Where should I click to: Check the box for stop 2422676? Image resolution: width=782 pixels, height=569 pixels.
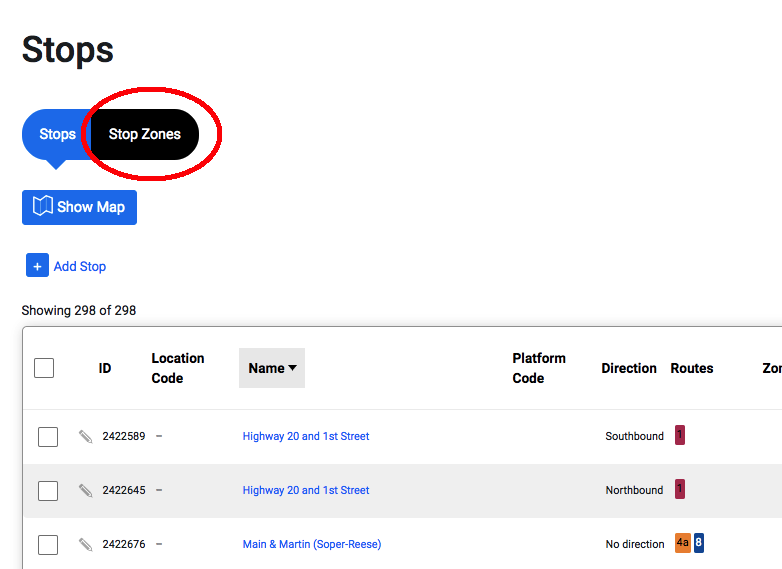pyautogui.click(x=48, y=545)
